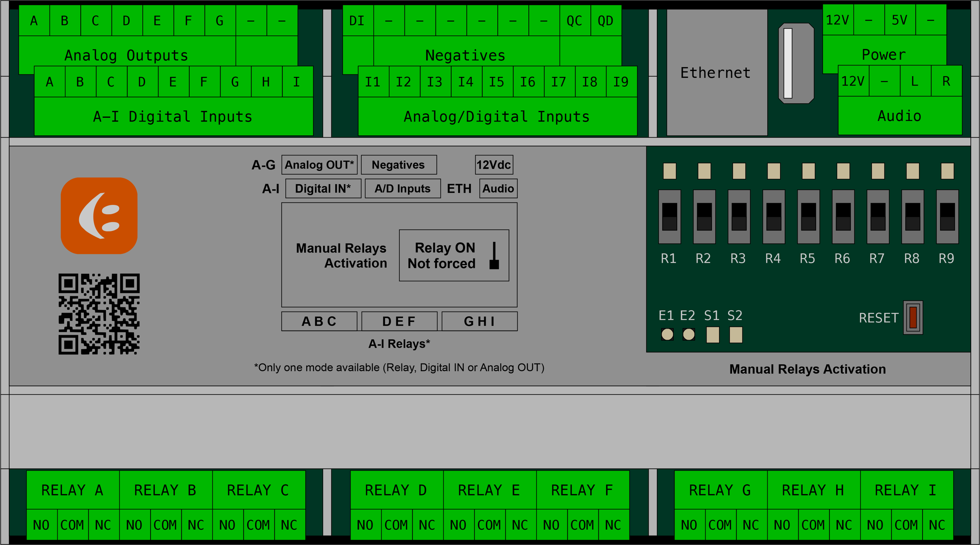Click the USB port icon beside Ethernet
Image resolution: width=980 pixels, height=545 pixels.
[x=796, y=63]
